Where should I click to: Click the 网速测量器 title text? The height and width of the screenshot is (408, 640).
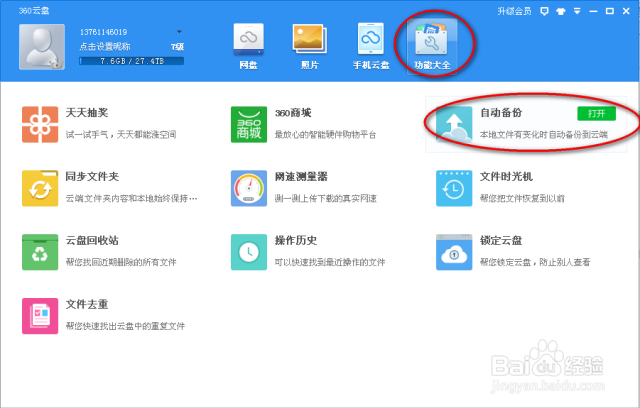[301, 176]
